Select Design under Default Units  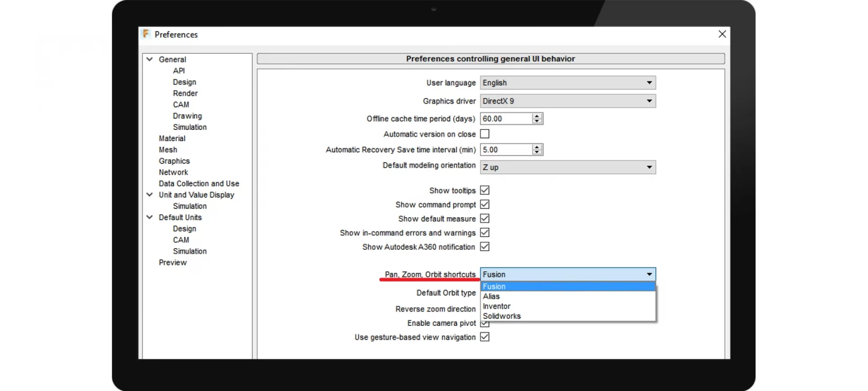(184, 229)
